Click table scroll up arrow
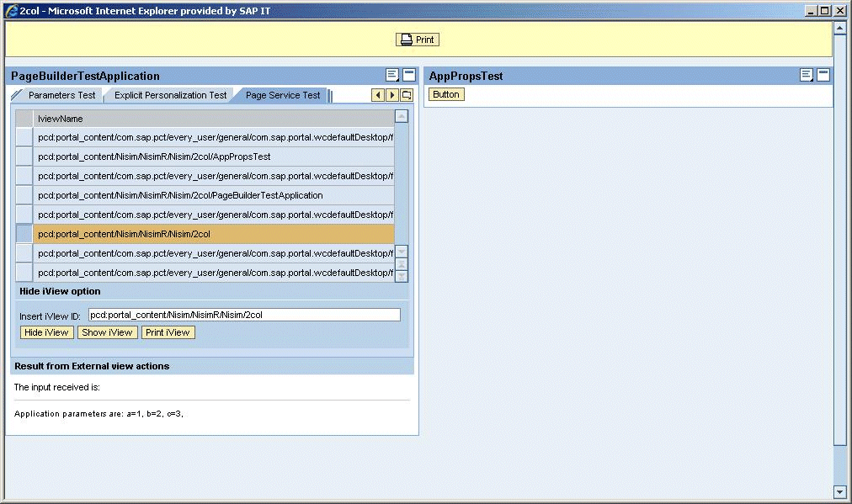This screenshot has width=852, height=504. [x=402, y=117]
